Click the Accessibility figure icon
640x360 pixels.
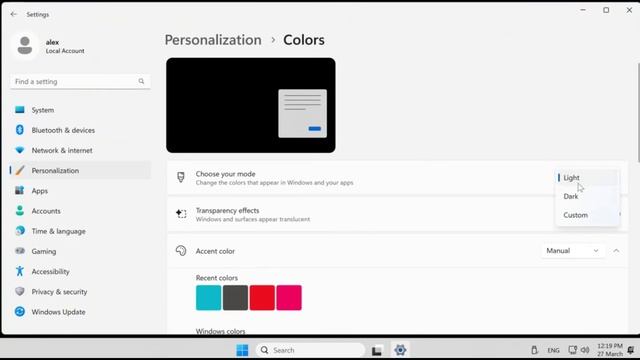click(x=20, y=271)
